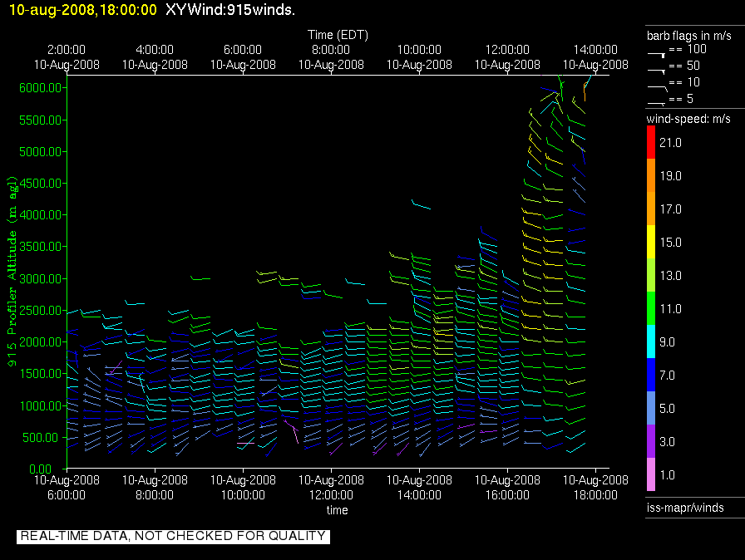Click the 'iss-mapr/winds' label

point(685,508)
